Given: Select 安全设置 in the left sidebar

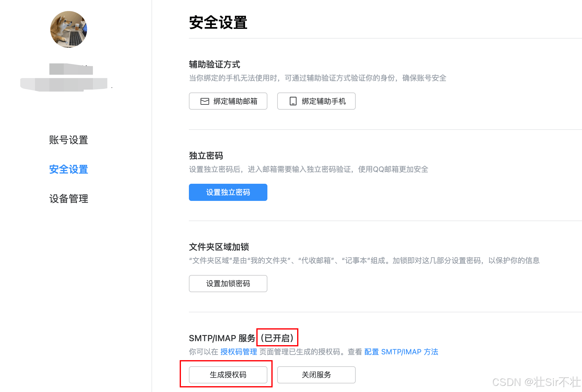Looking at the screenshot, I should point(69,169).
